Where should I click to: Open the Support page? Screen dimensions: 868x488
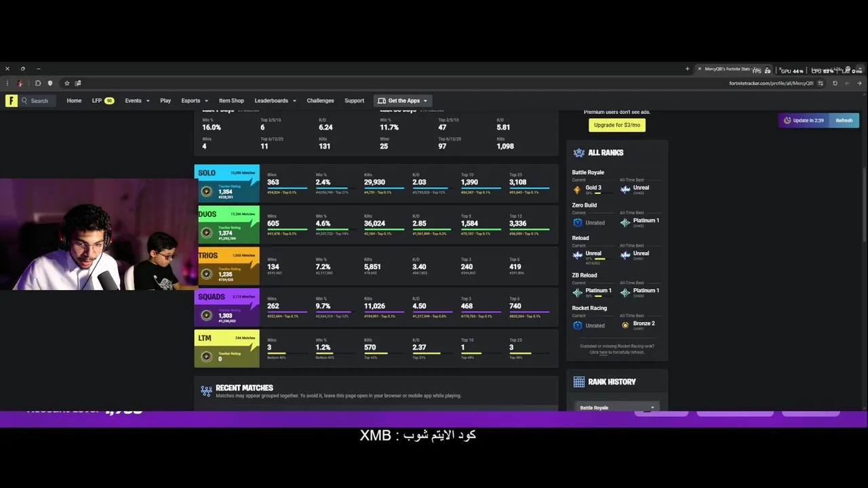tap(354, 100)
